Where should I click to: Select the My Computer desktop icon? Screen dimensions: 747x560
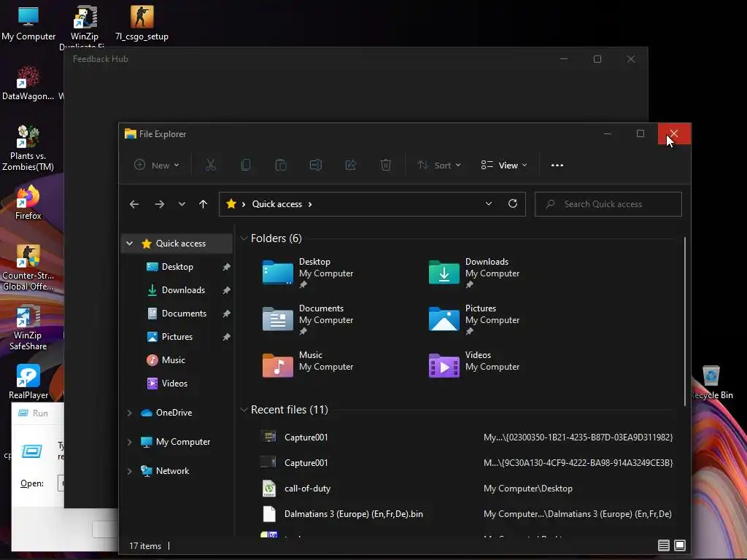click(x=28, y=23)
